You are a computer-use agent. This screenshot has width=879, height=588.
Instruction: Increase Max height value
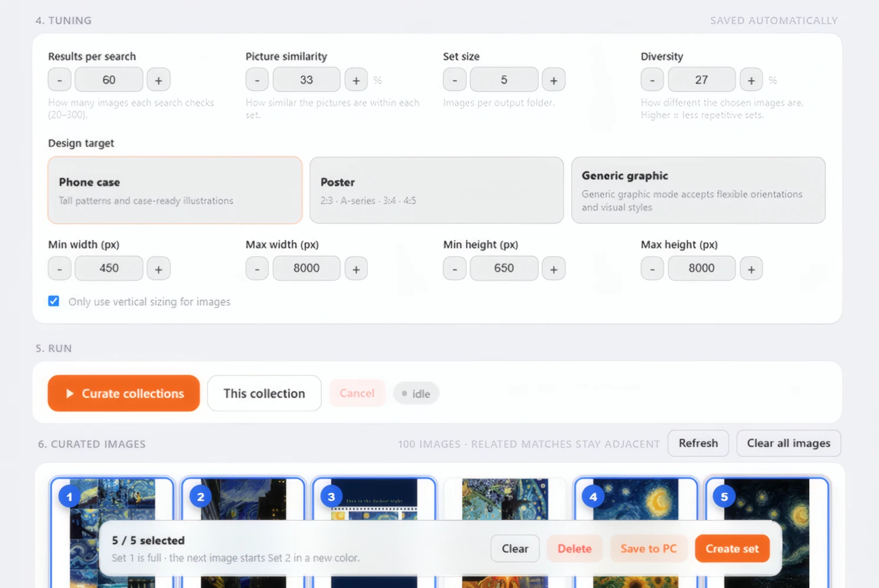[751, 269]
